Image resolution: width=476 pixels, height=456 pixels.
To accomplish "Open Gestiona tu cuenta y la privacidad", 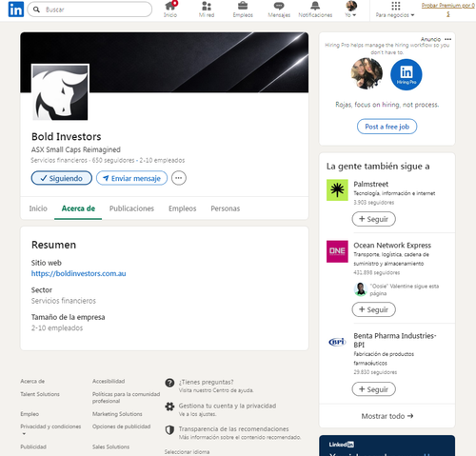I will click(x=228, y=406).
